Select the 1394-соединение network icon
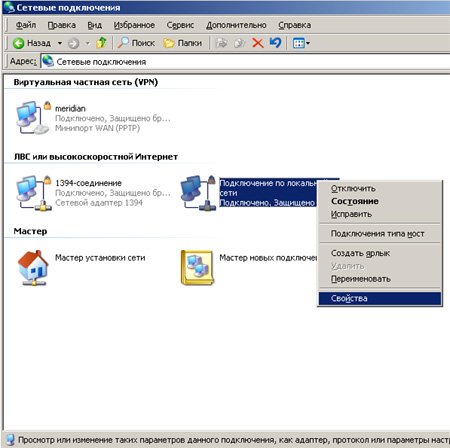450x448 pixels. [x=33, y=193]
